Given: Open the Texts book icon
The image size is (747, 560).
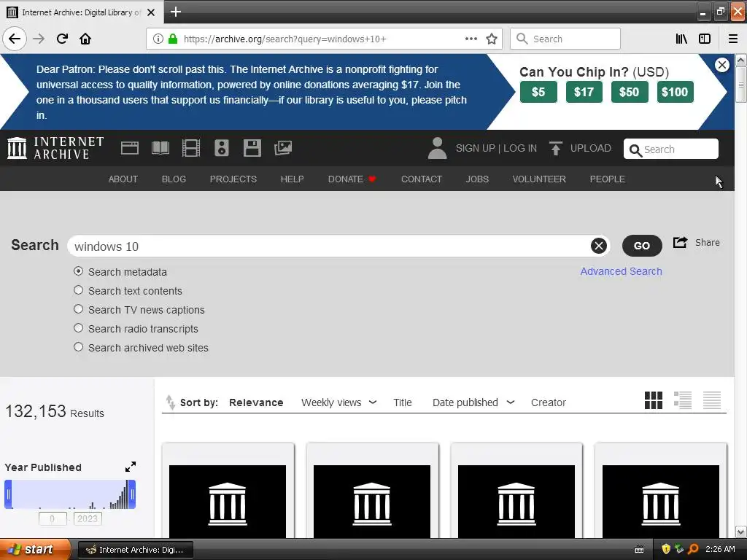Looking at the screenshot, I should coord(160,148).
